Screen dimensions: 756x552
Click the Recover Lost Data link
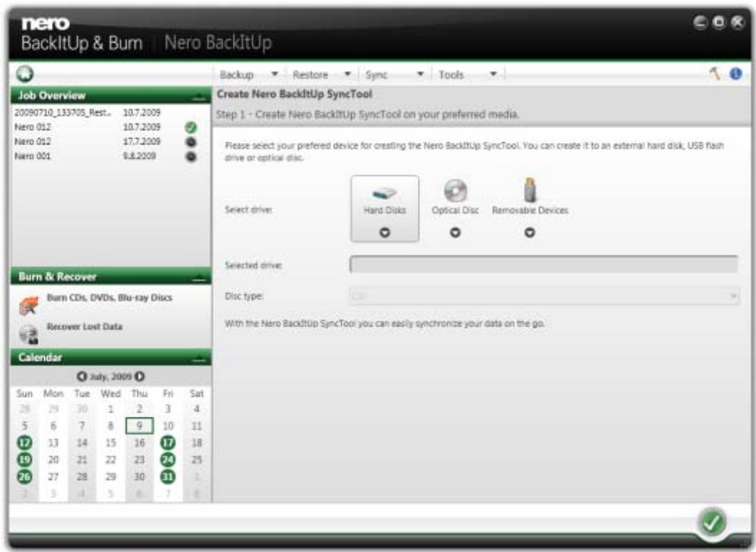click(85, 327)
